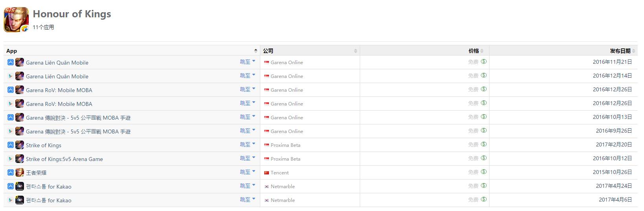Image resolution: width=644 pixels, height=211 pixels.
Task: Click dollar icon in row dated 2017年4月6日
Action: pos(484,199)
